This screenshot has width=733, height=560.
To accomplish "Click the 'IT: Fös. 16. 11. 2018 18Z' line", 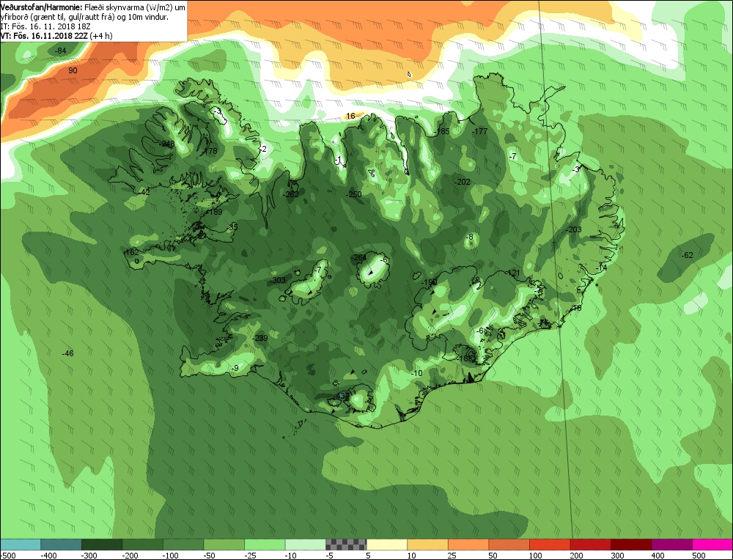I will 45,26.
